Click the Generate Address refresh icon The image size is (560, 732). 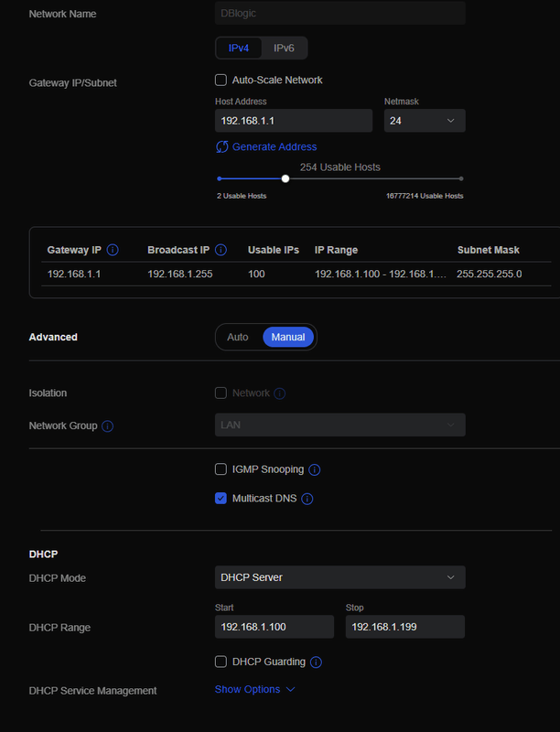tap(221, 146)
